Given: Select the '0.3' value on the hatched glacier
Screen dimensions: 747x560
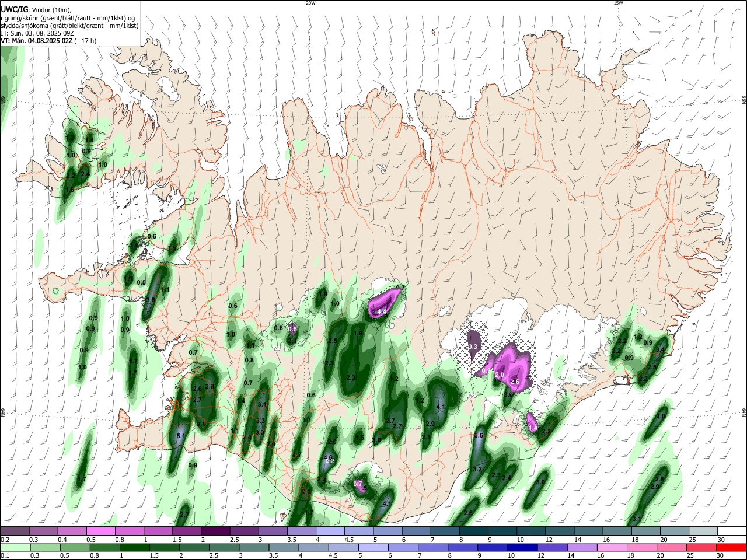Looking at the screenshot, I should (x=473, y=346).
